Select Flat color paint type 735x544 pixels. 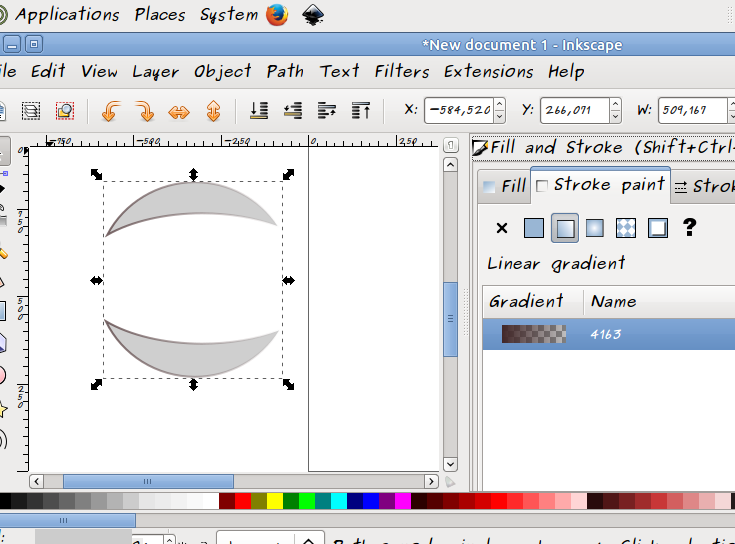533,228
